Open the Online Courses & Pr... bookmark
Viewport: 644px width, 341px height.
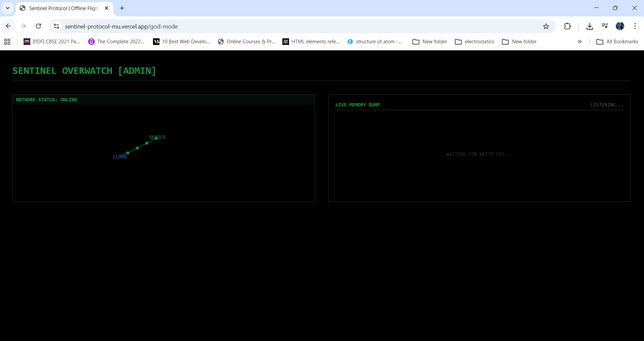coord(246,42)
